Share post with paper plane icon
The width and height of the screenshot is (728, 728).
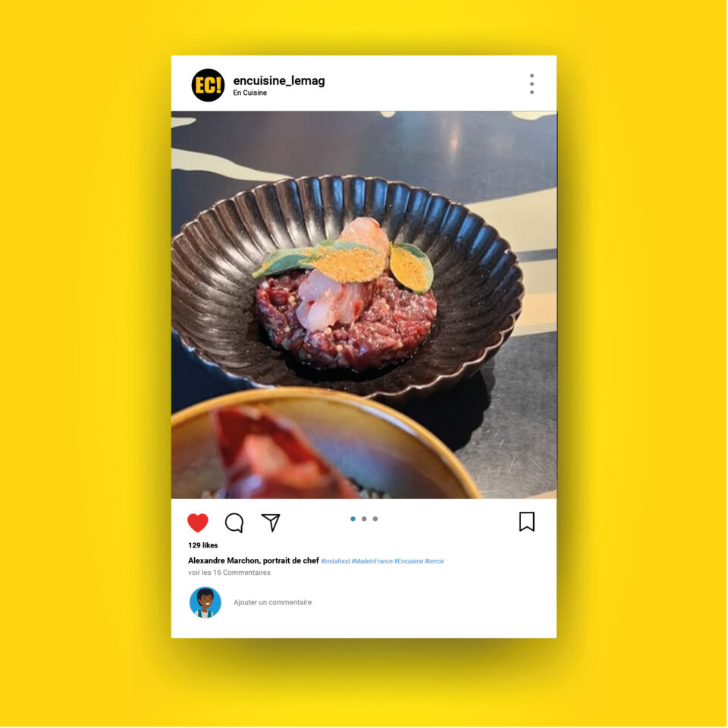coord(271,522)
